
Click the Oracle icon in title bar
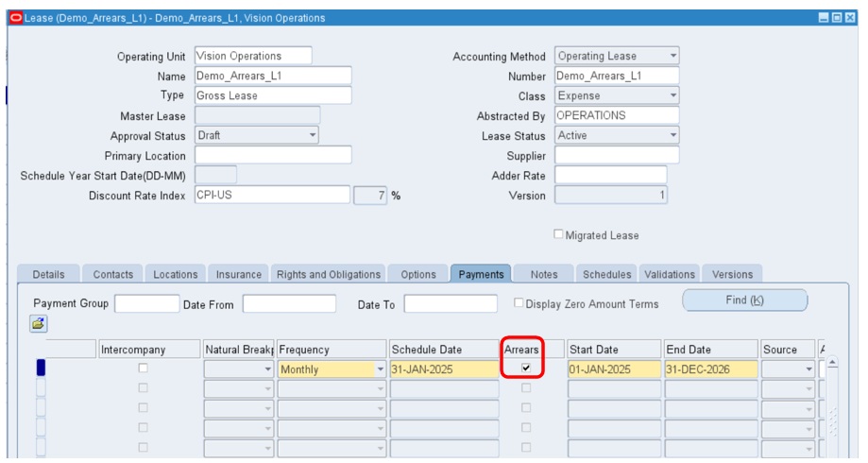tap(13, 18)
